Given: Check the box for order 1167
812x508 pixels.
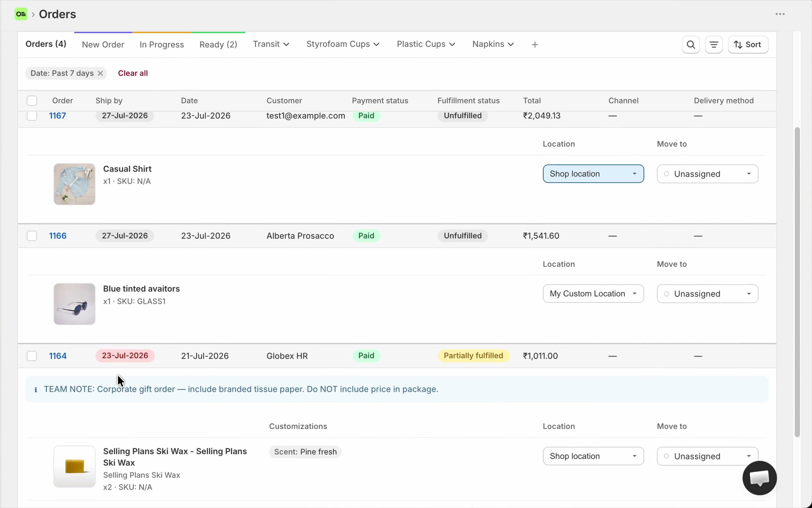Looking at the screenshot, I should (32, 115).
